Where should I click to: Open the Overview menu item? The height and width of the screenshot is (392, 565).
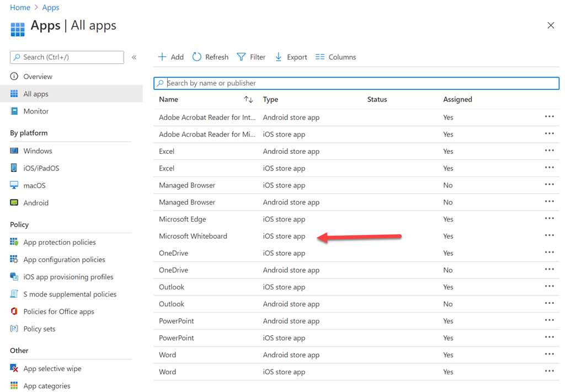(x=38, y=77)
